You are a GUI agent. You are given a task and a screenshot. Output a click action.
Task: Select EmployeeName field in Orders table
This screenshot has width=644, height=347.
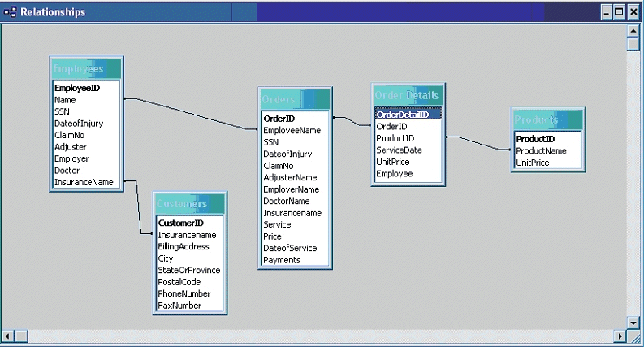pos(295,130)
